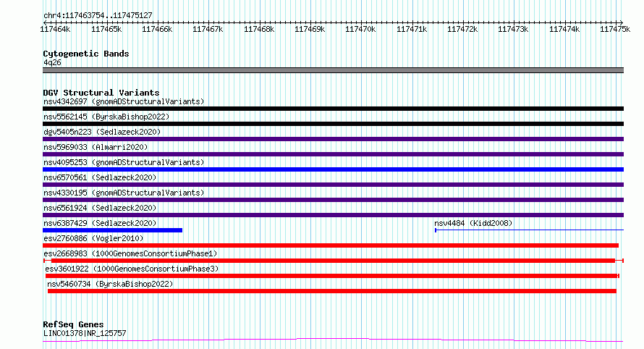644x349 pixels.
Task: Click the chr4:117463754..117475127 region label
Action: pos(98,15)
